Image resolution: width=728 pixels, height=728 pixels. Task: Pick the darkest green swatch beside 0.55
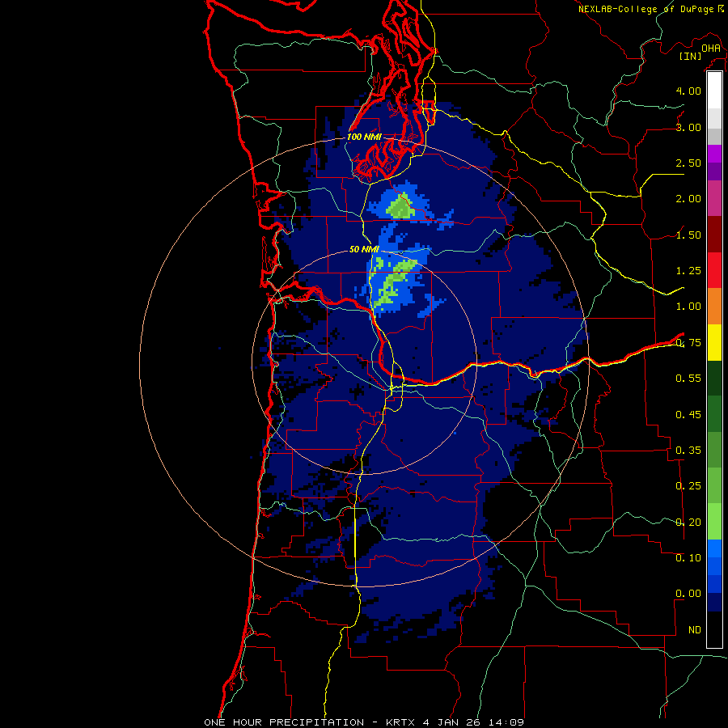coord(714,379)
